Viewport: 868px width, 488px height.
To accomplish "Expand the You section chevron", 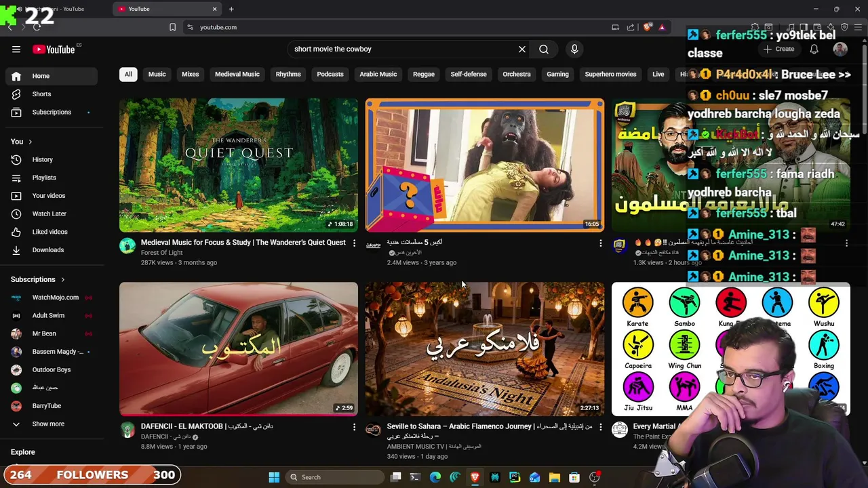I will [x=30, y=142].
